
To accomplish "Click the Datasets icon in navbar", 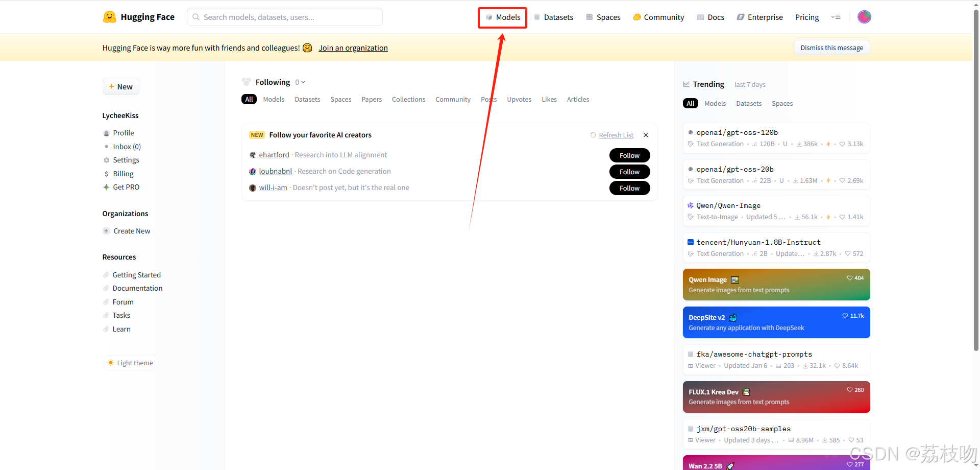I will coord(537,17).
